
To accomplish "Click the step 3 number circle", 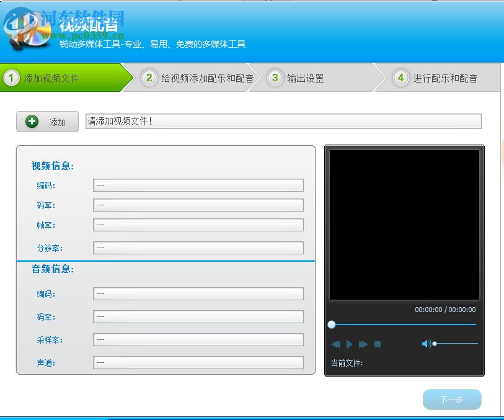I will point(275,78).
